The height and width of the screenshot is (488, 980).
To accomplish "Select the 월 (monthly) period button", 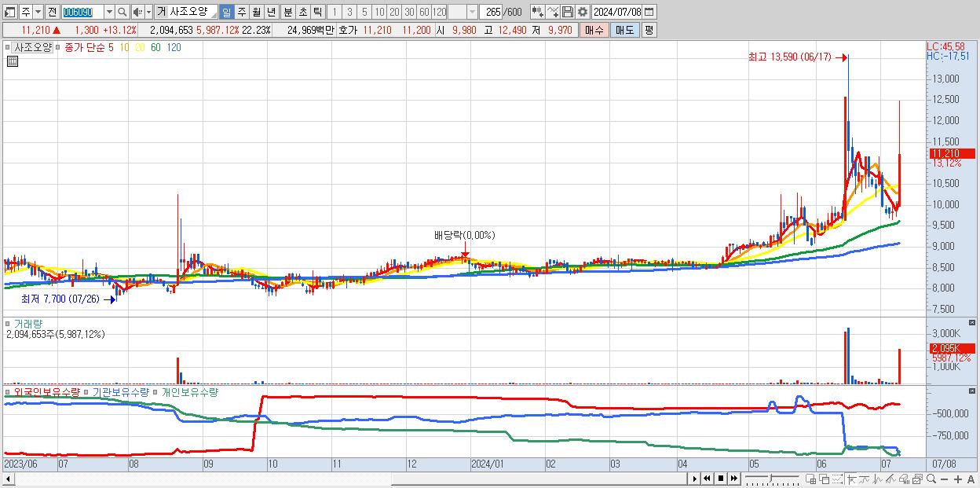I will (256, 12).
